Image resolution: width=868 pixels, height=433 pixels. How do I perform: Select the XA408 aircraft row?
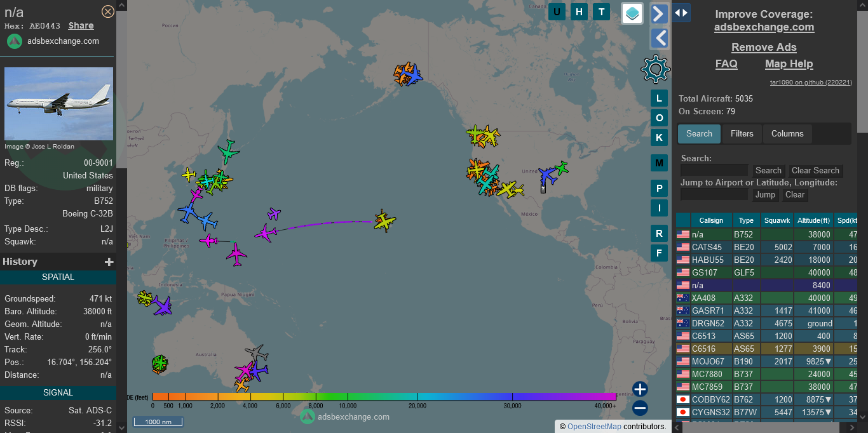[x=767, y=298]
